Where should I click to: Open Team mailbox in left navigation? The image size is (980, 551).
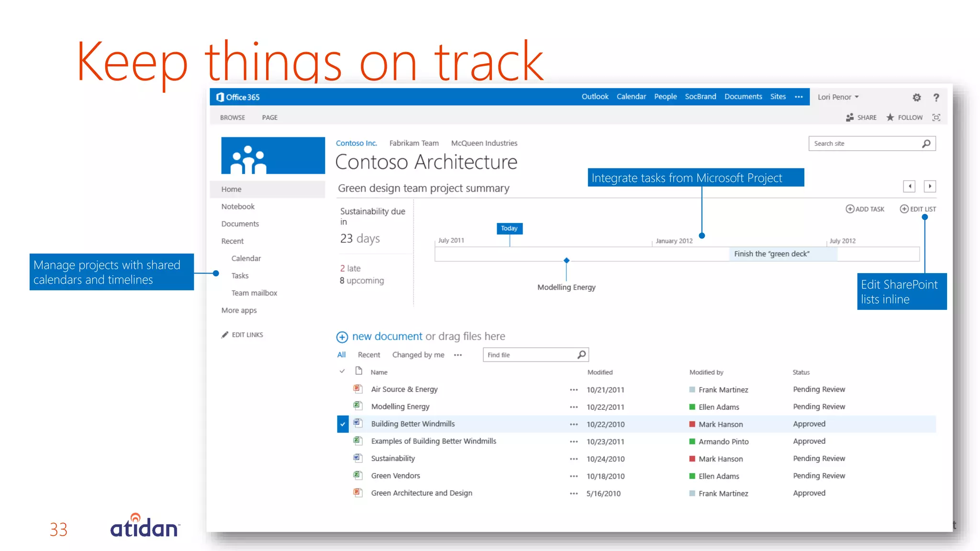[254, 293]
